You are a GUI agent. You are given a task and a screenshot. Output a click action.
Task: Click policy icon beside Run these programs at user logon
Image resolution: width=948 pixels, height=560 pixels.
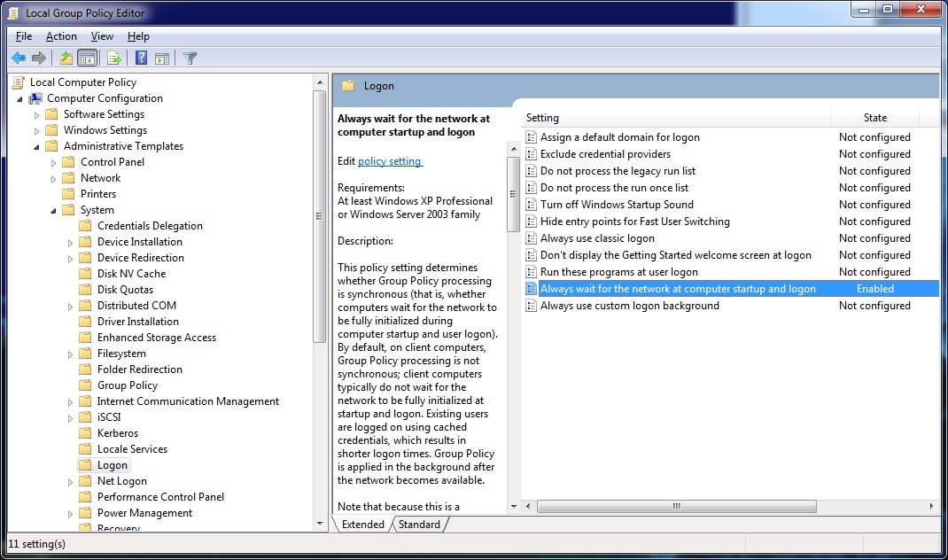point(531,272)
